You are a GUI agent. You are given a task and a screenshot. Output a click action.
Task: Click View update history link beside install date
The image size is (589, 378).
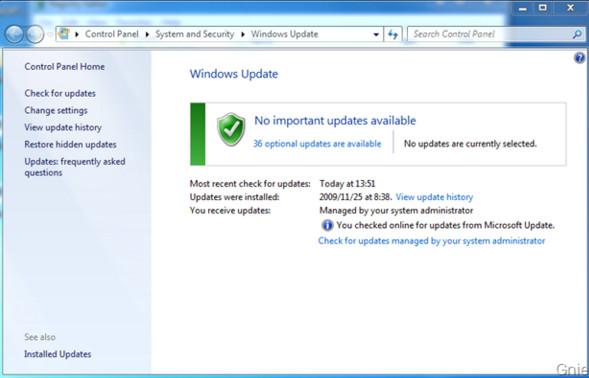coord(434,197)
